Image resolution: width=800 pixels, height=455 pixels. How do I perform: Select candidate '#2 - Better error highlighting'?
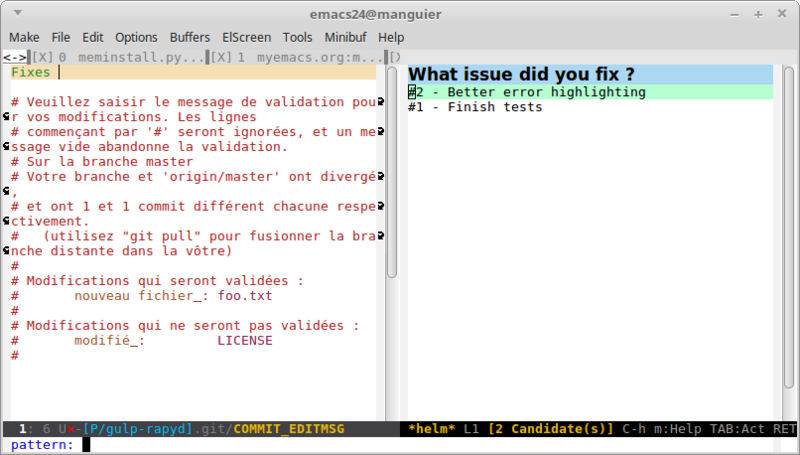point(590,92)
